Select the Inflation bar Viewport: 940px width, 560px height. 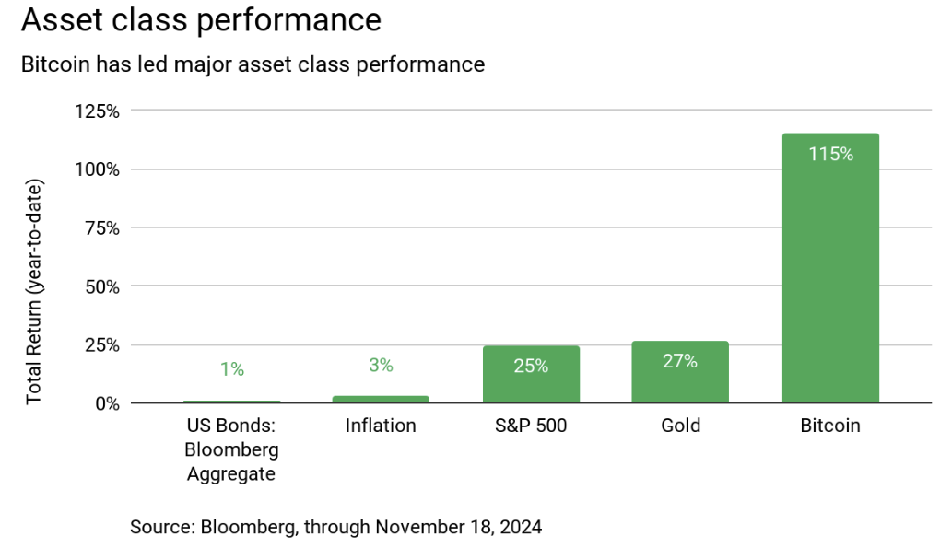(381, 399)
